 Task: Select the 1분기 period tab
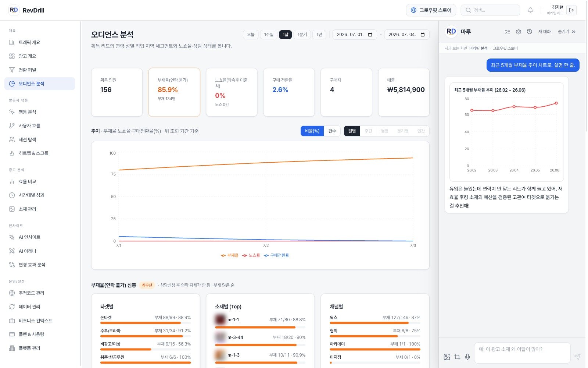pyautogui.click(x=302, y=35)
